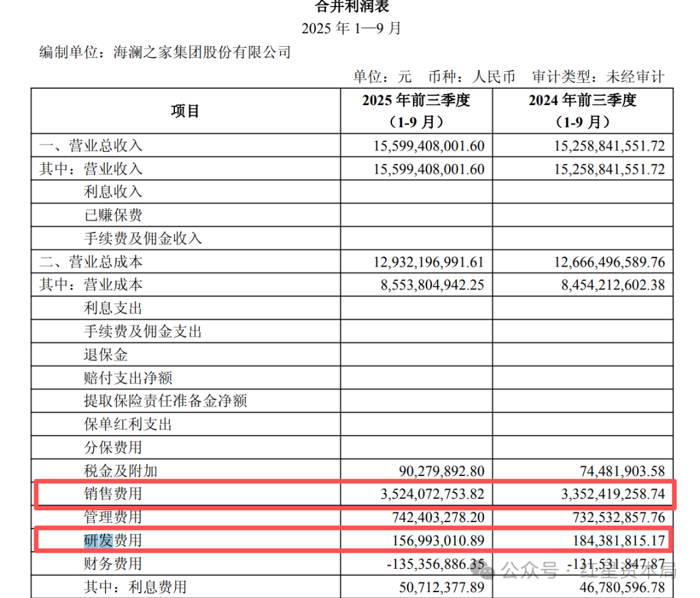Select 营业成本 2024 value 8,454,212,602.38

pyautogui.click(x=613, y=285)
